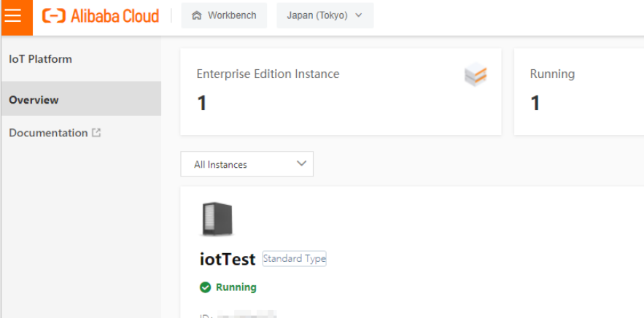Open Documentation from the sidebar
The image size is (644, 318).
(48, 133)
